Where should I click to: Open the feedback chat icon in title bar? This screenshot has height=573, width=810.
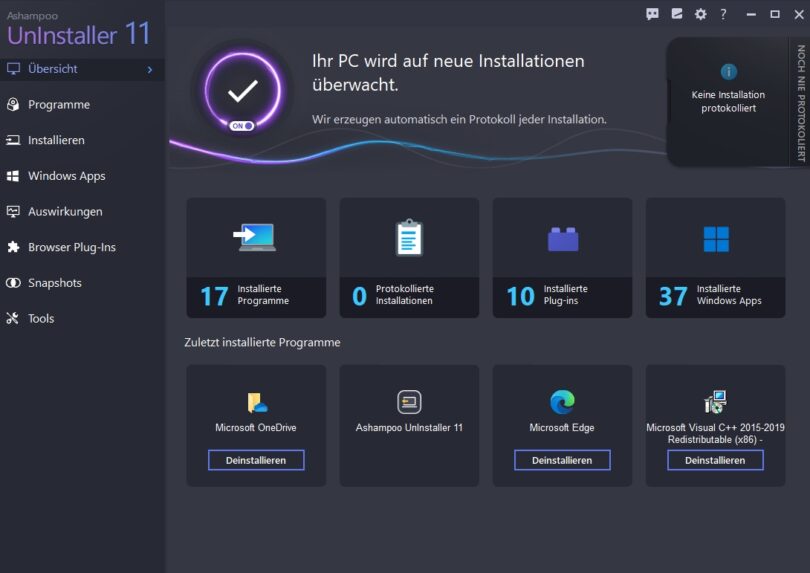[x=652, y=14]
